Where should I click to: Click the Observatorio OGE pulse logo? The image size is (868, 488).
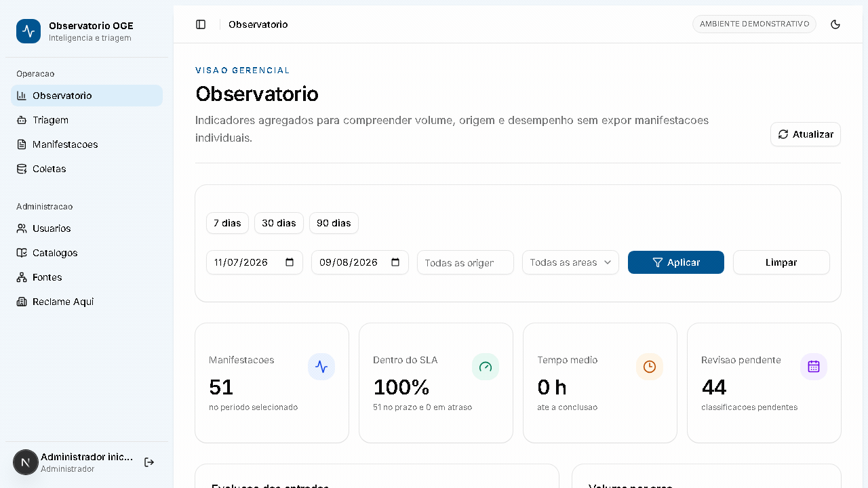point(28,31)
